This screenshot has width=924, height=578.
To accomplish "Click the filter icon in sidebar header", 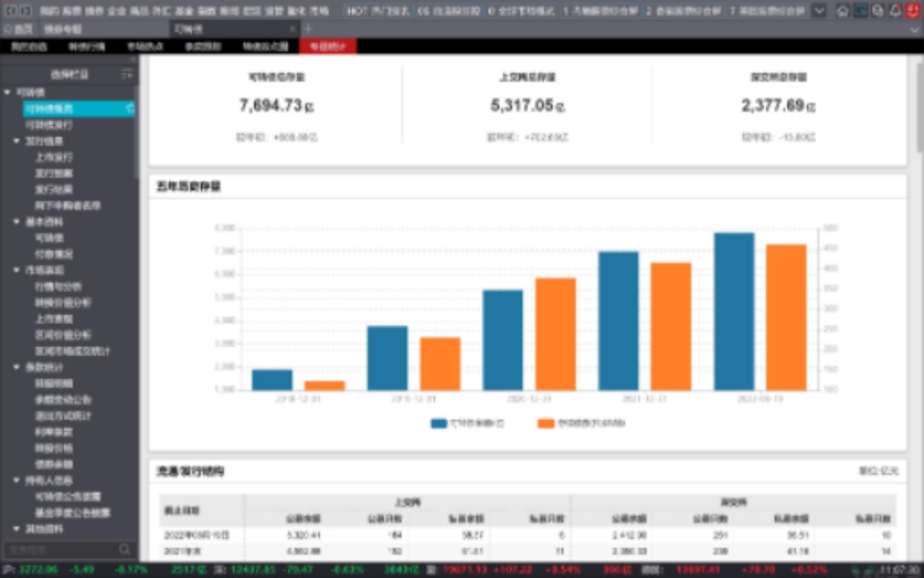I will (127, 74).
